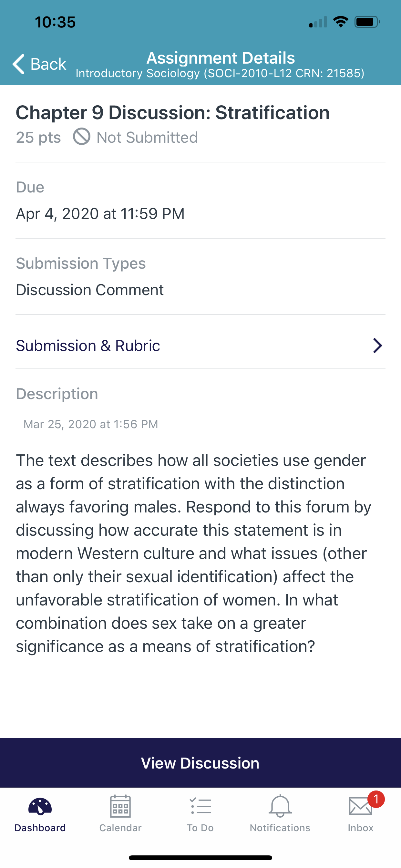Click the View Discussion button
Image resolution: width=401 pixels, height=868 pixels.
200,763
